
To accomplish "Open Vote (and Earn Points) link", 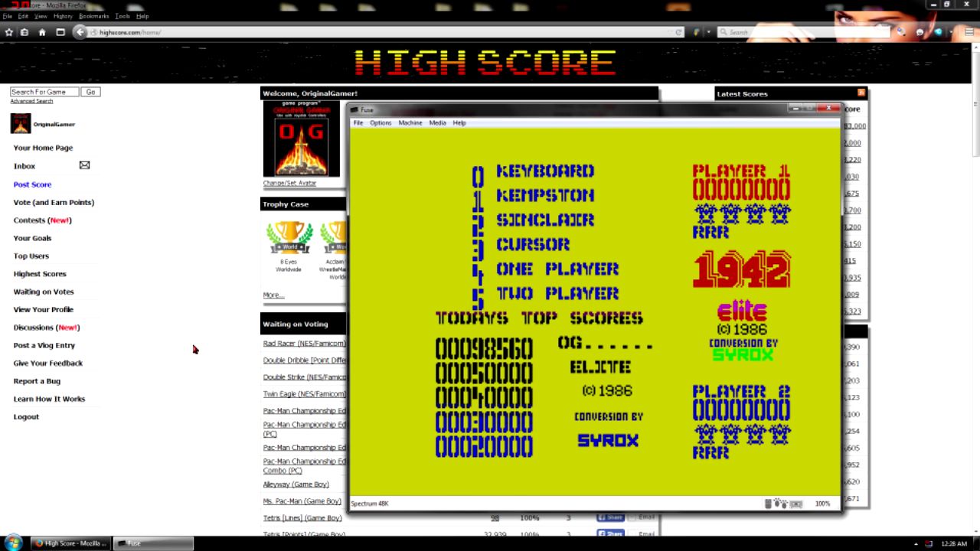I will 54,202.
